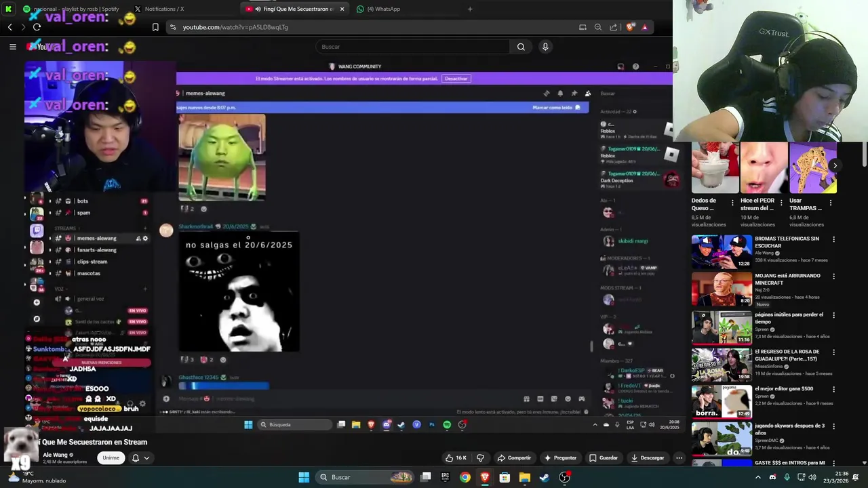
Task: Open title jugando skywars despues de 3 años
Action: [789, 429]
